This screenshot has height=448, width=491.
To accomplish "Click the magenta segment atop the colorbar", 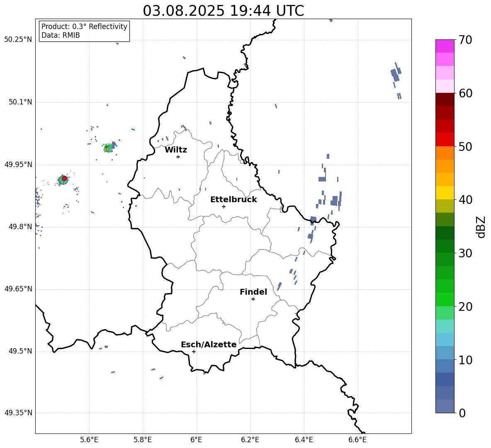I will [x=445, y=46].
